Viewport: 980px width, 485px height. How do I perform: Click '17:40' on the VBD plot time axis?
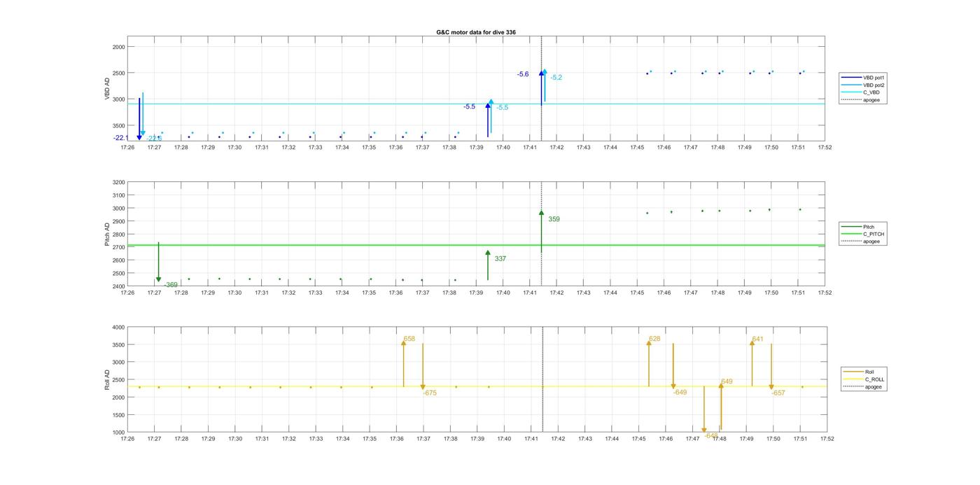pyautogui.click(x=503, y=148)
